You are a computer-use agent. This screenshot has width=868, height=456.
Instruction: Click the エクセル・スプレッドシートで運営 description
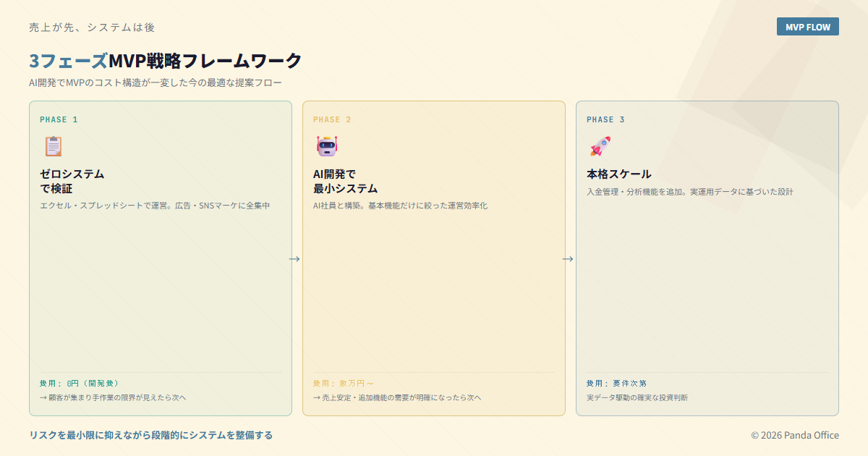(x=155, y=206)
